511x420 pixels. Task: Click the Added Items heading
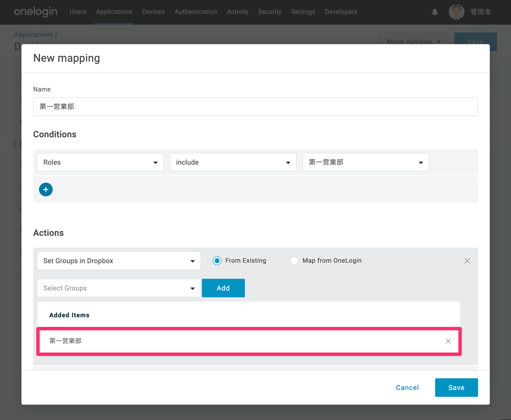point(69,315)
